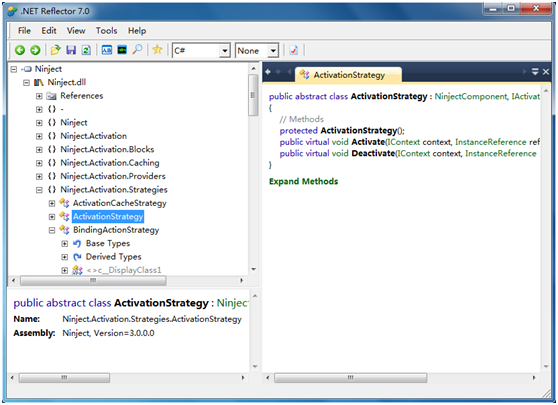The height and width of the screenshot is (405, 558).
Task: Click the IContext type in Activate signature
Action: tap(404, 142)
